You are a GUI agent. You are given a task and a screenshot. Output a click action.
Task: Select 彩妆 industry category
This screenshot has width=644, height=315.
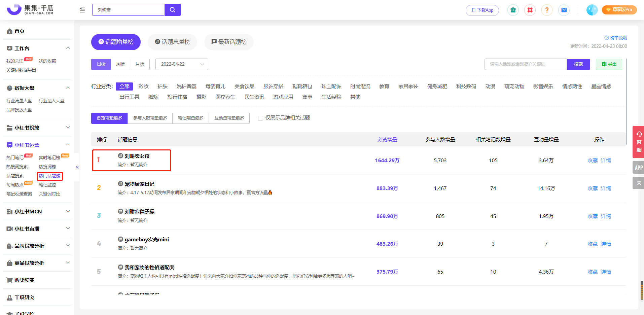pyautogui.click(x=143, y=86)
